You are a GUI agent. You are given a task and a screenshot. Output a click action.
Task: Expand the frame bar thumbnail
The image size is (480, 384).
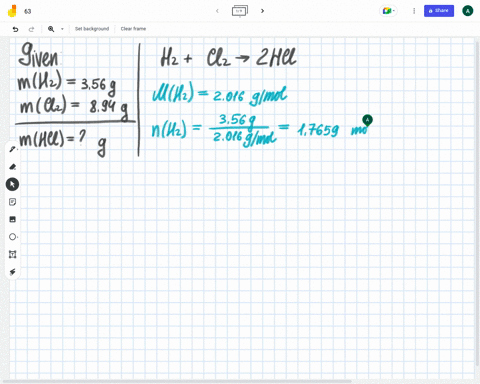(240, 11)
